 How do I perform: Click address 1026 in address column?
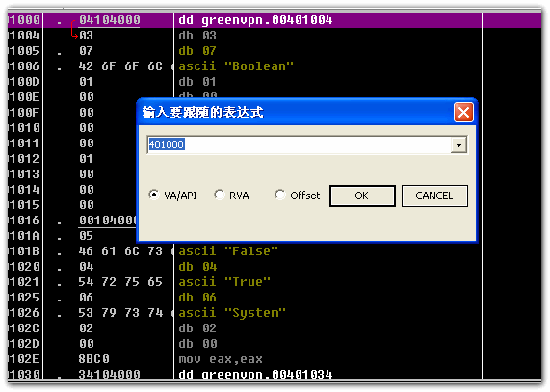tap(24, 313)
